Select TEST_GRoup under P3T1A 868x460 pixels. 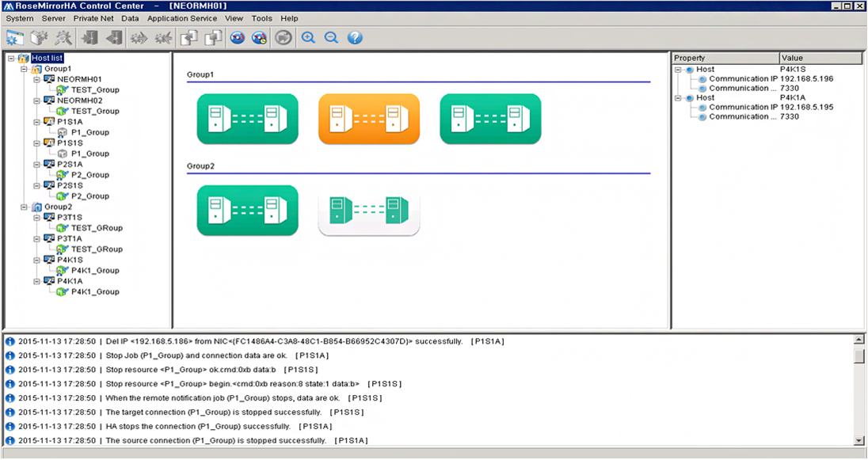97,249
